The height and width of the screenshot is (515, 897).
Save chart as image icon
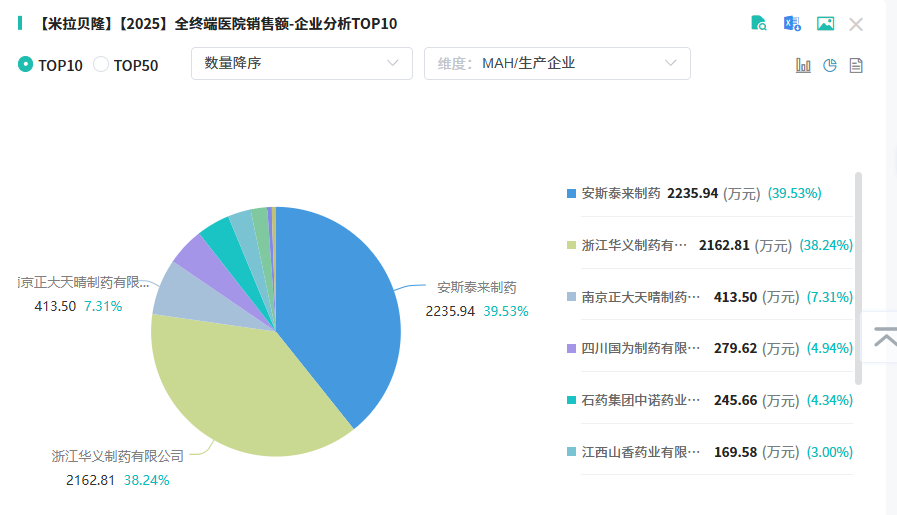pos(825,24)
